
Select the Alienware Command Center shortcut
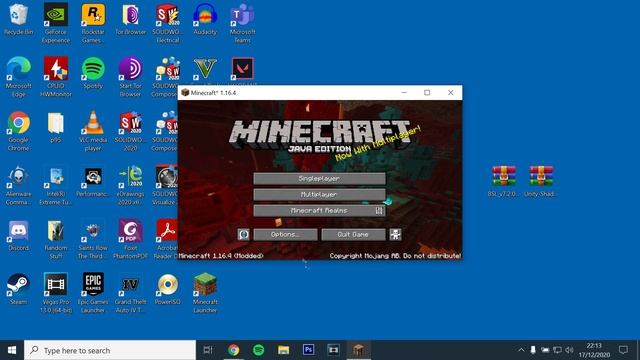[18, 185]
